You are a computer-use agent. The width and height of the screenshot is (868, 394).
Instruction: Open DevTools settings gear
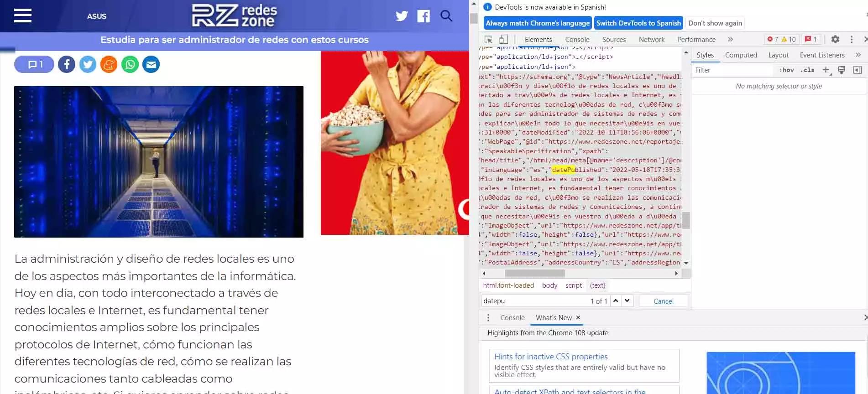coord(835,39)
